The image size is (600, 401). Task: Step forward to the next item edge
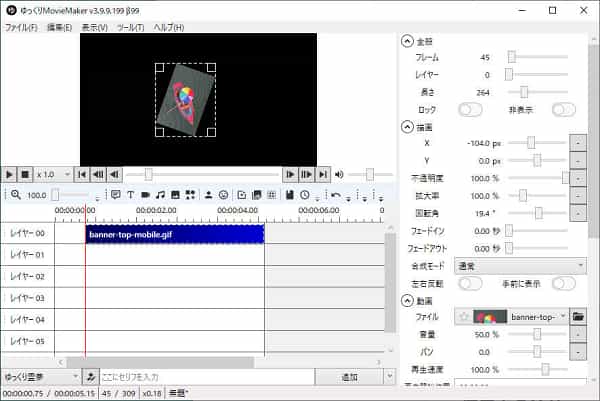[x=307, y=175]
